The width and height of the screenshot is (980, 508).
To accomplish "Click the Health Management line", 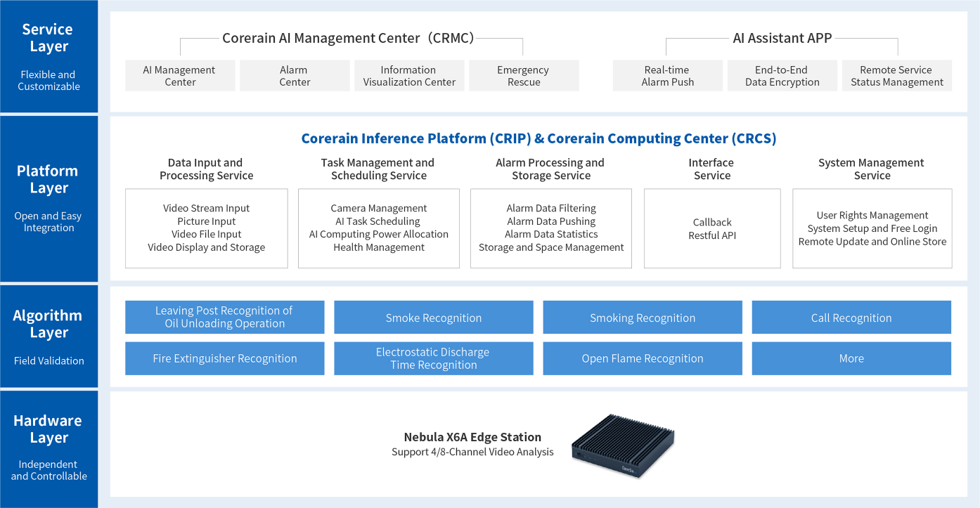I will (x=378, y=247).
